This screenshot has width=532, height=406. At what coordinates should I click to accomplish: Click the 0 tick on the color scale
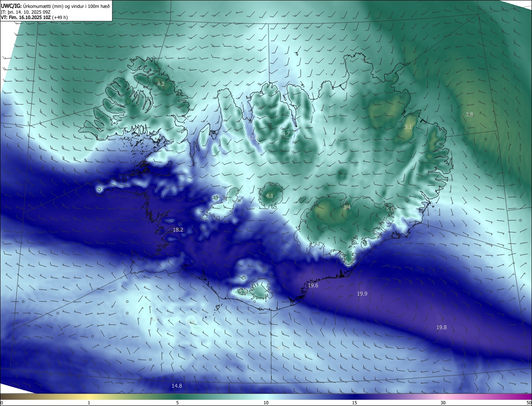pyautogui.click(x=2, y=403)
